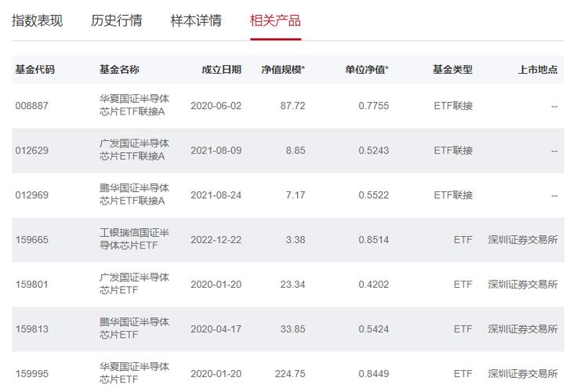Open 华夏国证半导体芯片ETF联接A fund name
This screenshot has height=392, width=580.
(x=134, y=105)
